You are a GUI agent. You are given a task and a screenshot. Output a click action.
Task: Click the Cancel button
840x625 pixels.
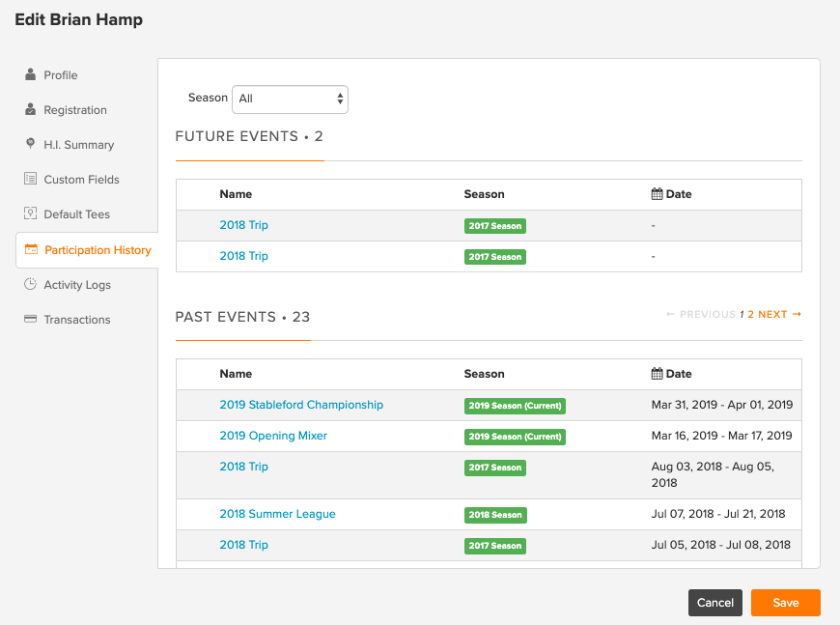point(715,603)
